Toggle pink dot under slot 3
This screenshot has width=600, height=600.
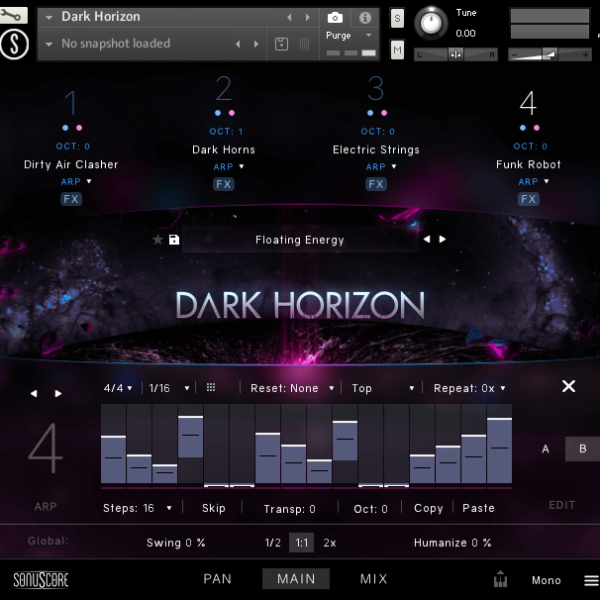[x=384, y=113]
